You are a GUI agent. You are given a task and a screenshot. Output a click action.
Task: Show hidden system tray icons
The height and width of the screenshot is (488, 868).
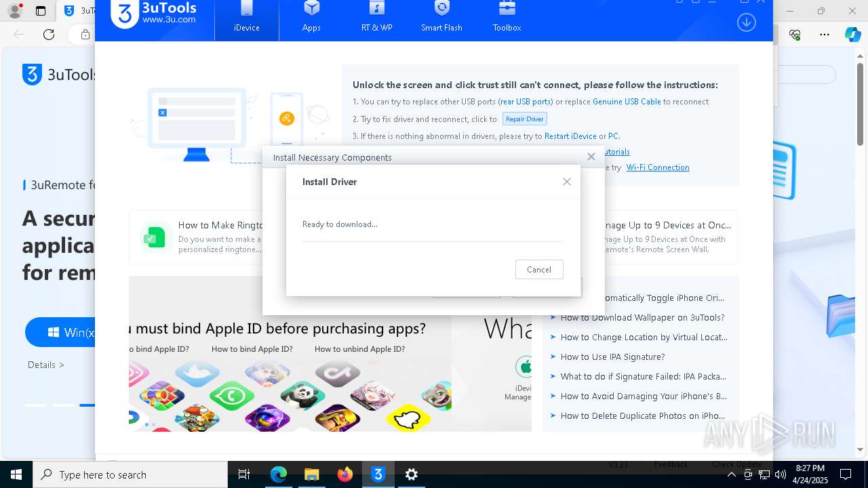pos(731,474)
